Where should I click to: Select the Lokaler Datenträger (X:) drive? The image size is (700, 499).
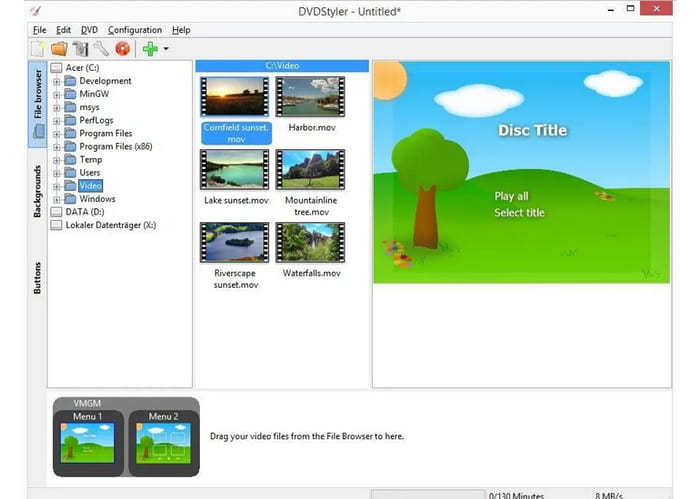tap(111, 225)
